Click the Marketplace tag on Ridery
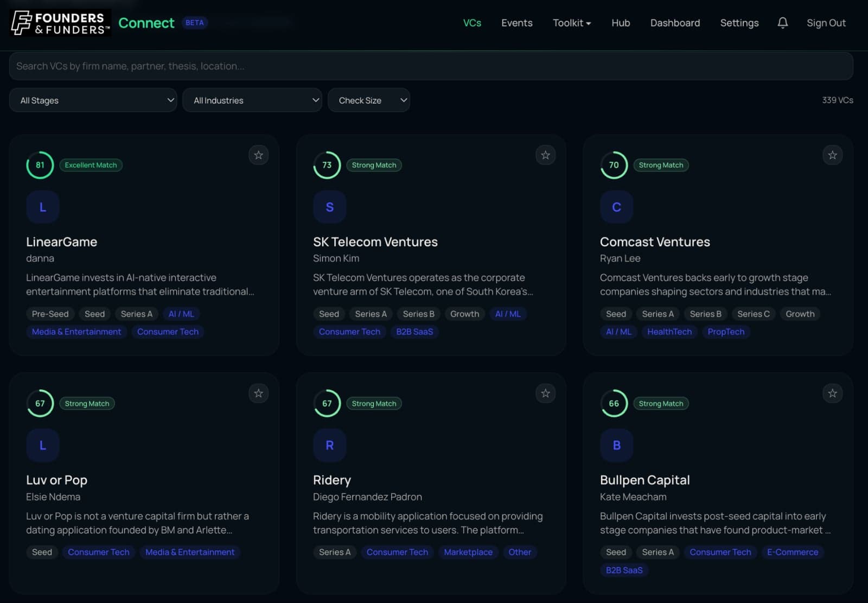 coord(468,552)
